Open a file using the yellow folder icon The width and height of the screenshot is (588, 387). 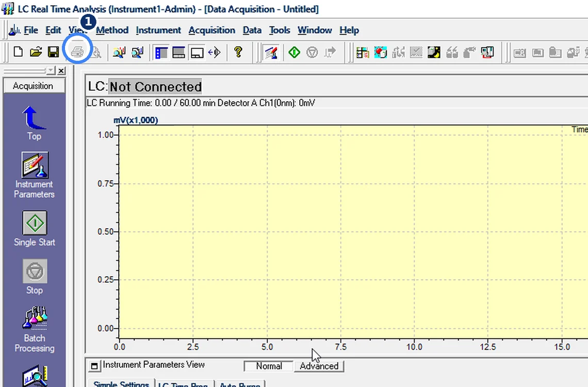[x=36, y=52]
